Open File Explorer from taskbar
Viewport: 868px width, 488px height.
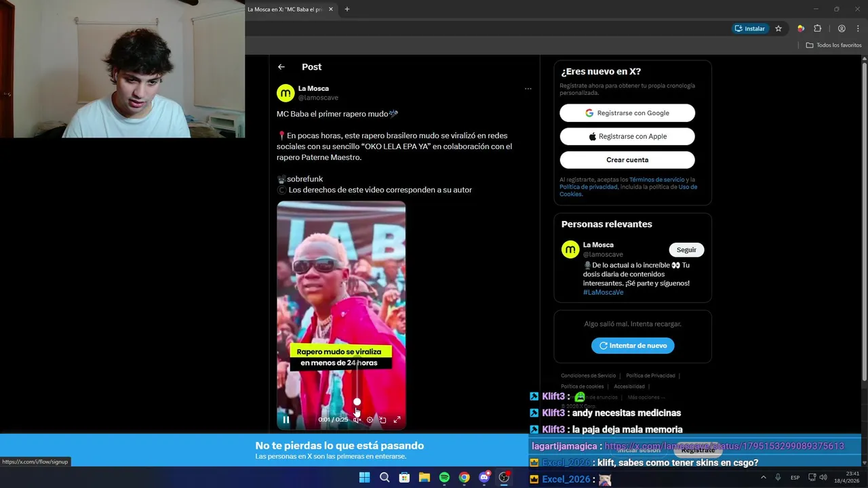click(x=425, y=478)
